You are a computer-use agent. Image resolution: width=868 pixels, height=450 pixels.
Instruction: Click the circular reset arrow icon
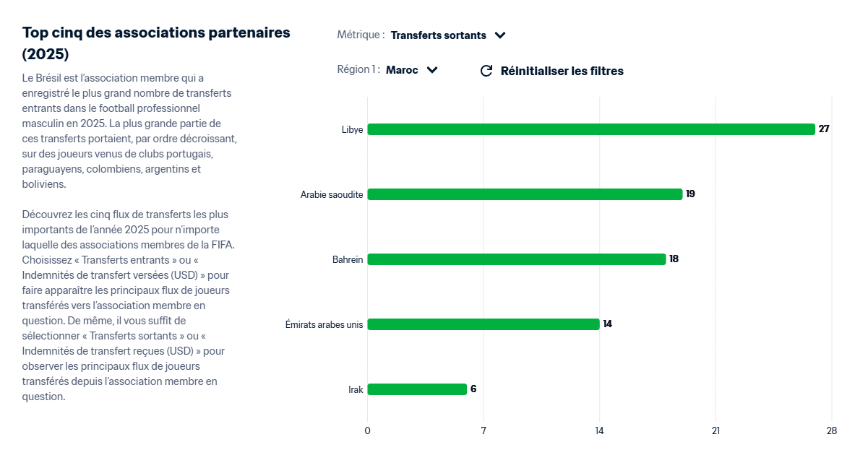(486, 71)
